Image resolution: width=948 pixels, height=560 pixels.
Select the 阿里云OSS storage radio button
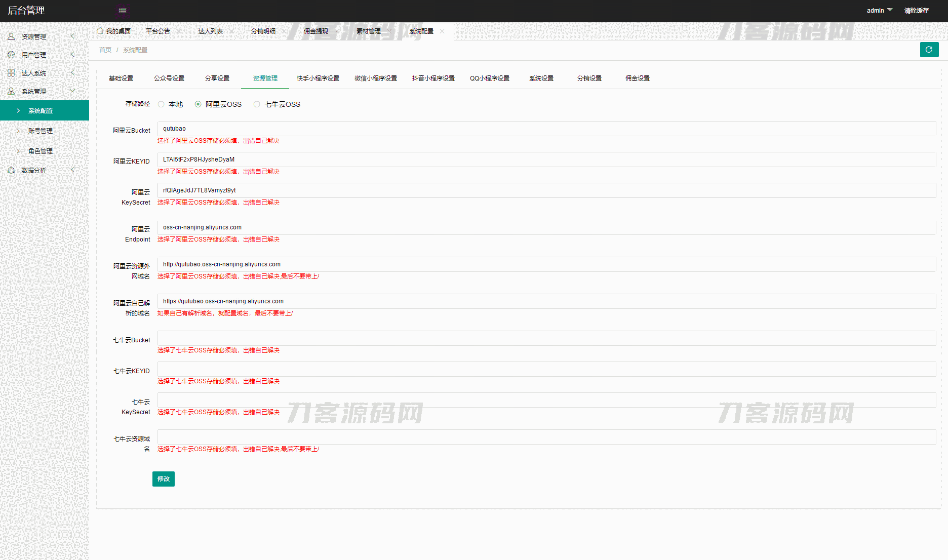[x=198, y=104]
